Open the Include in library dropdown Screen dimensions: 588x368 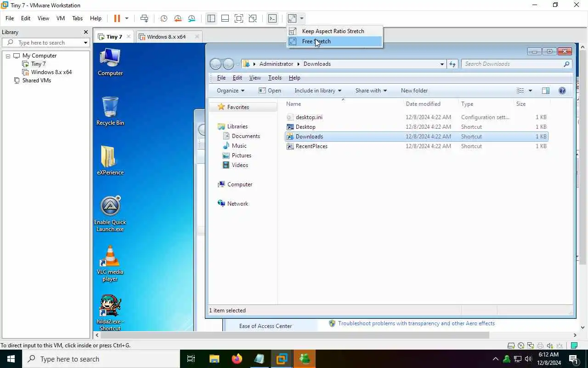pyautogui.click(x=318, y=91)
